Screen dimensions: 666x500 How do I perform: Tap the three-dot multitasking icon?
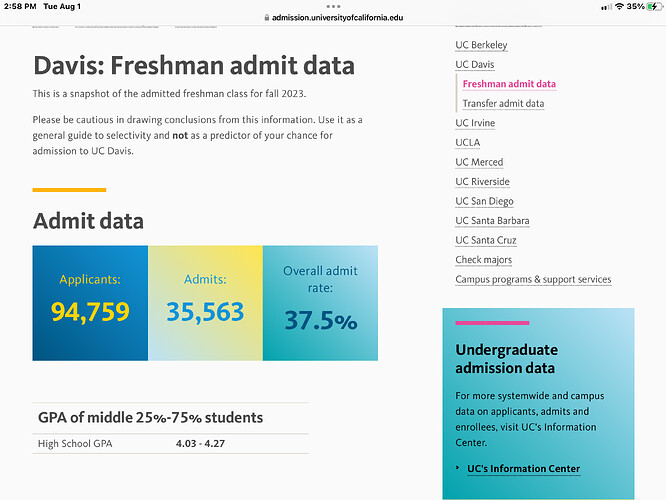click(333, 6)
